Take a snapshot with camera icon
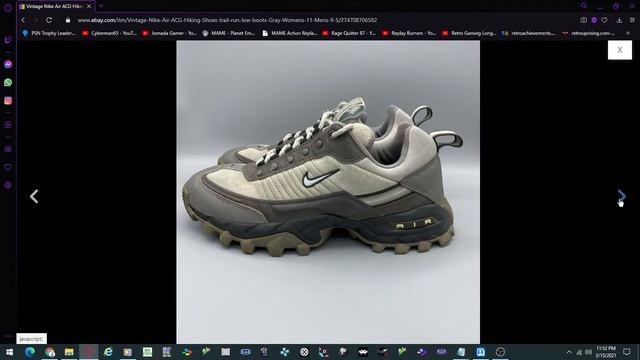 click(583, 20)
